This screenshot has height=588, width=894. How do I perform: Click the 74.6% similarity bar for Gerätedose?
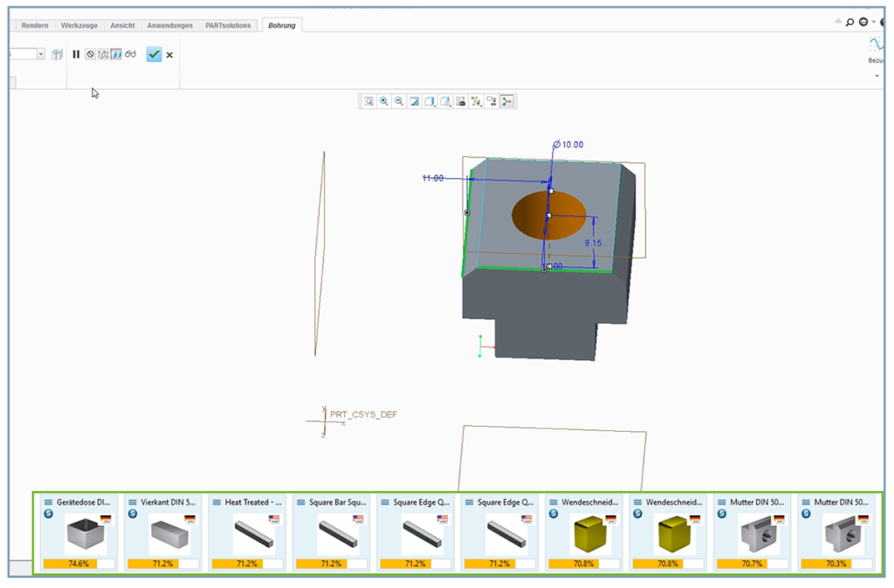78,564
